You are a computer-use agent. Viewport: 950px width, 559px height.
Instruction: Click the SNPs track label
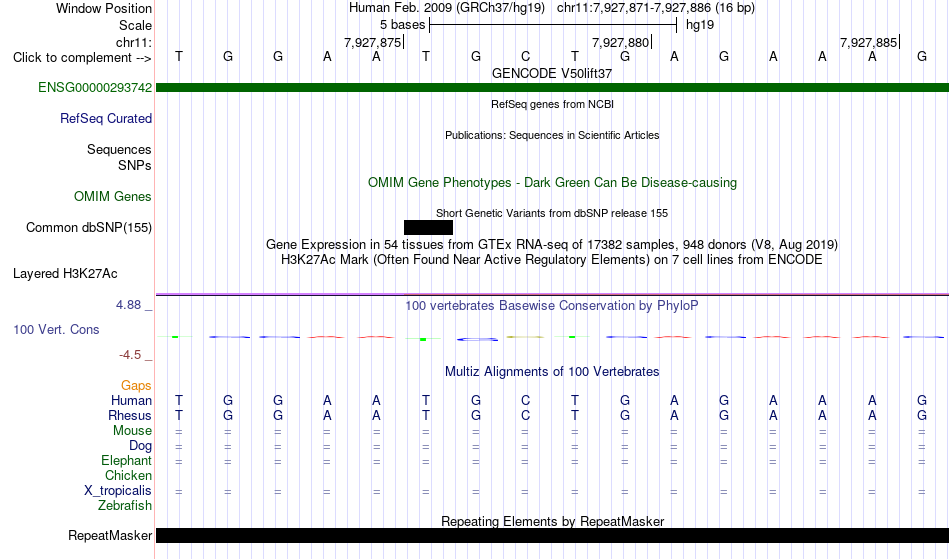135,166
